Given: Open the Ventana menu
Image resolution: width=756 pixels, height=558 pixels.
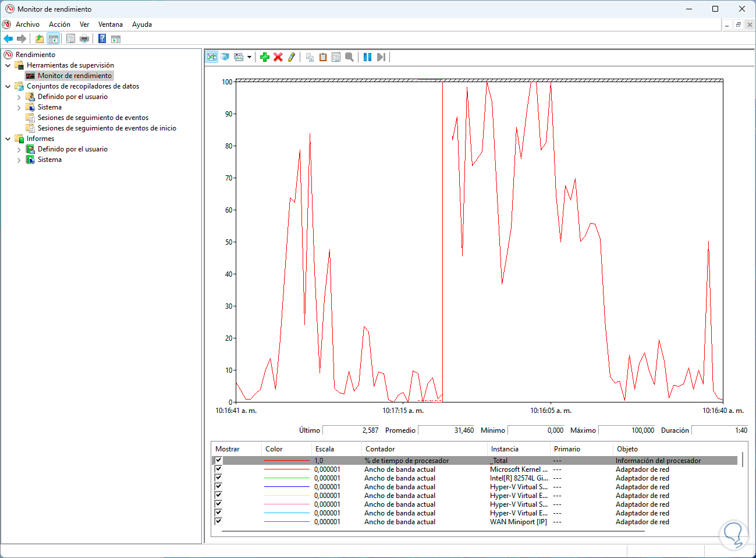Looking at the screenshot, I should click(110, 24).
